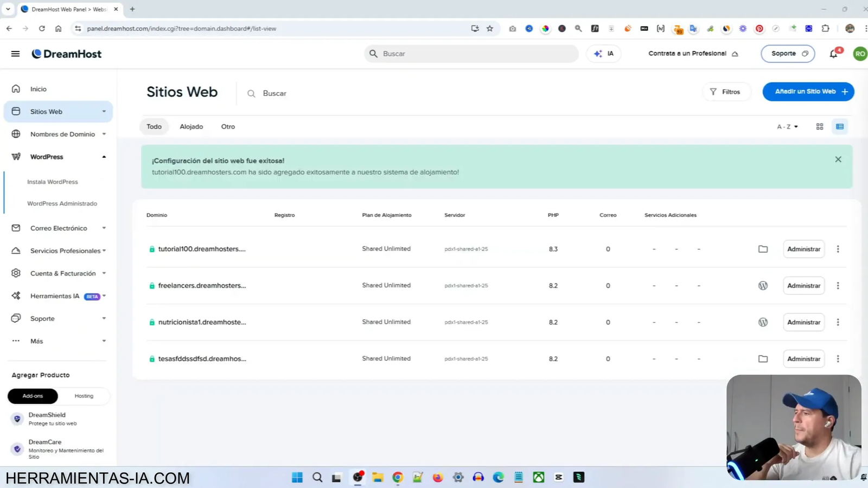The height and width of the screenshot is (488, 868).
Task: Administrar the freelancers.dreamhosters site
Action: (803, 285)
